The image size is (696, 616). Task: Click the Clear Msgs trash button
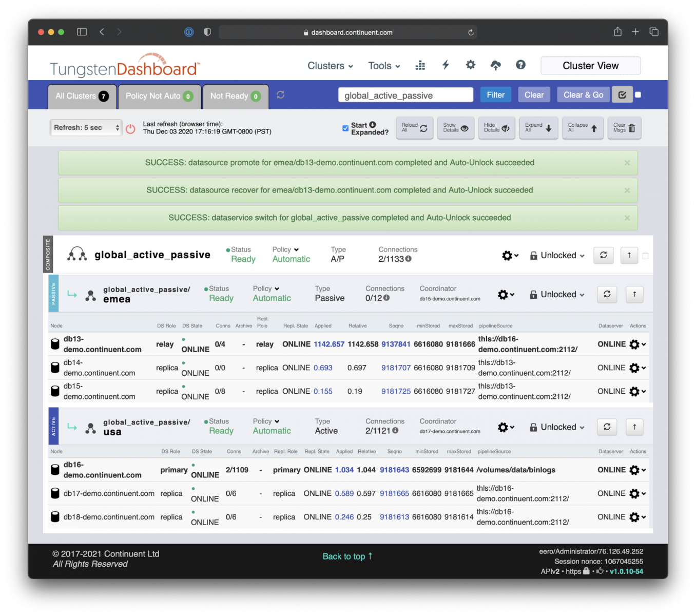pos(625,128)
